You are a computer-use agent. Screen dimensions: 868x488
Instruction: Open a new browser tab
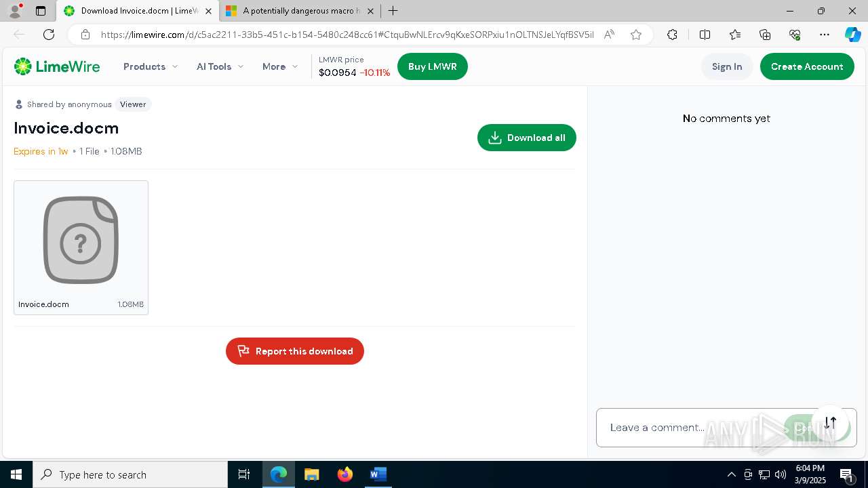coord(393,11)
